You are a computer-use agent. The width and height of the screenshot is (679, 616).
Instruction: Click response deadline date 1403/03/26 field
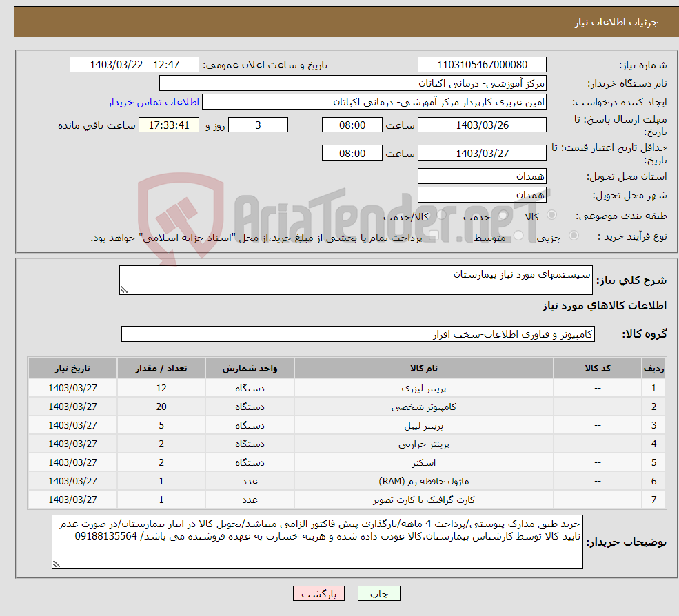click(x=482, y=125)
